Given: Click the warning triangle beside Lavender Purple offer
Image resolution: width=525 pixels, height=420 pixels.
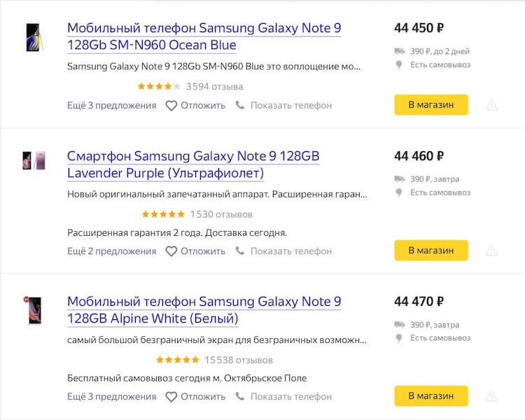Looking at the screenshot, I should (x=491, y=251).
